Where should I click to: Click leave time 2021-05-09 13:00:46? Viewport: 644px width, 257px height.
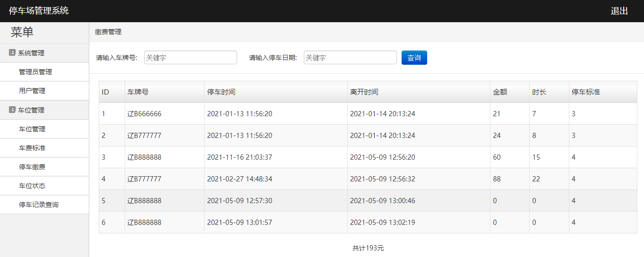pyautogui.click(x=383, y=201)
